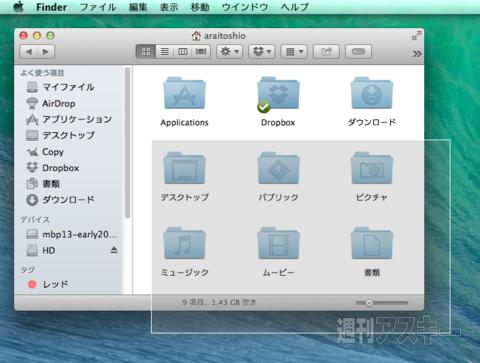The height and width of the screenshot is (363, 480).
Task: Go forward with the right arrow button
Action: (46, 52)
